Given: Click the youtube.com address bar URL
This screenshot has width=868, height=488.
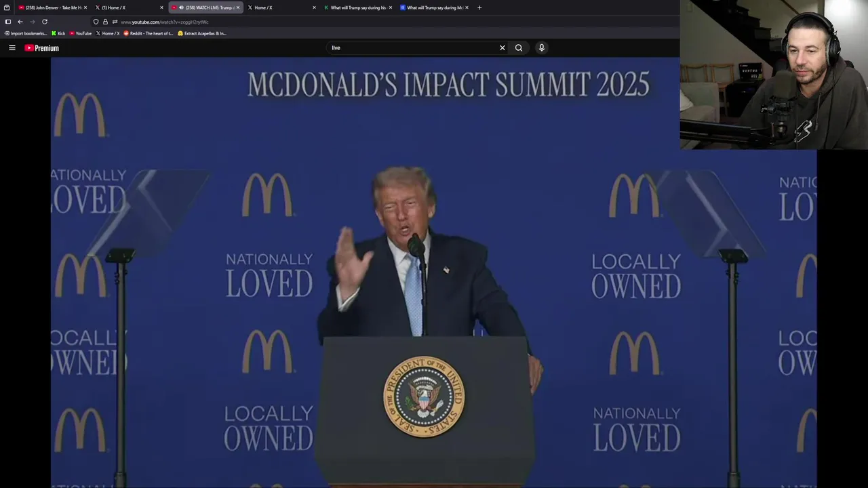Looking at the screenshot, I should [x=164, y=22].
